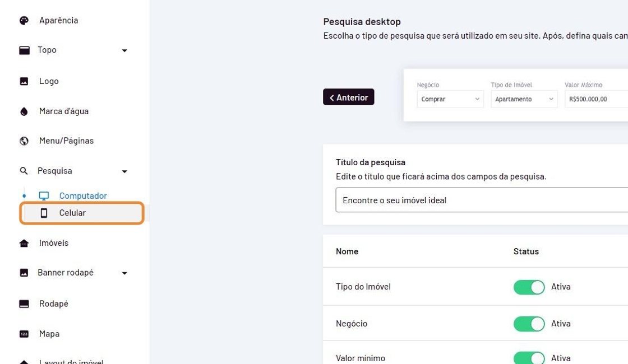The width and height of the screenshot is (628, 364).
Task: Open the Imóveis menu item
Action: click(x=54, y=243)
